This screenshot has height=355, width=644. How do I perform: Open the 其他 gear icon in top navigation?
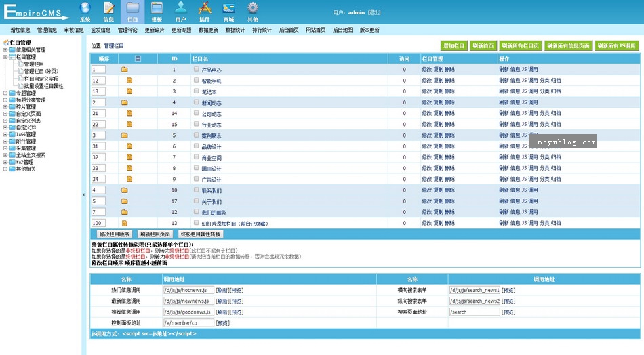pyautogui.click(x=253, y=8)
